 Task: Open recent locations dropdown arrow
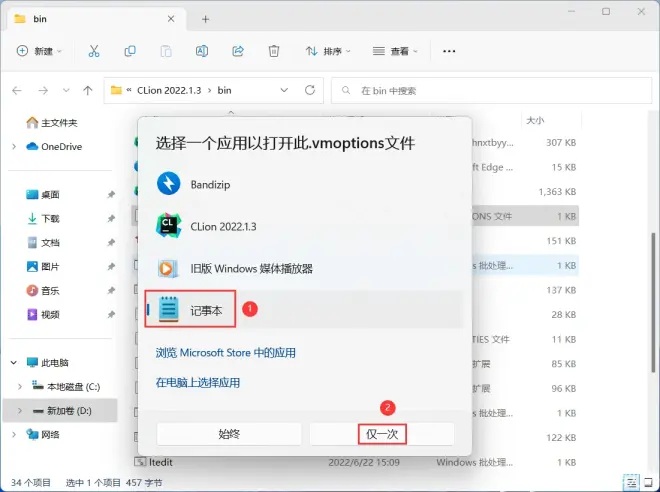click(x=66, y=90)
